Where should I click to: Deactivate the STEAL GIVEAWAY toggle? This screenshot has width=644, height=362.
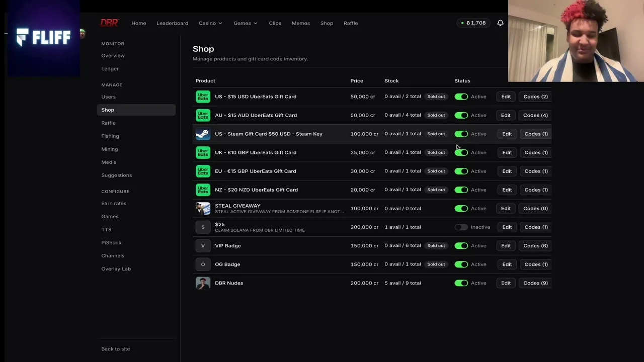tap(461, 208)
